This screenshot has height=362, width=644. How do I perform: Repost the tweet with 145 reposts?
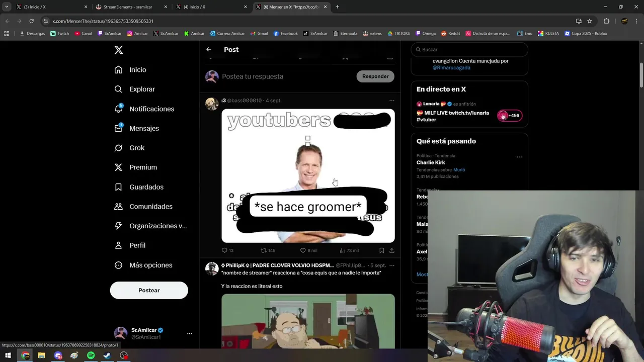268,250
